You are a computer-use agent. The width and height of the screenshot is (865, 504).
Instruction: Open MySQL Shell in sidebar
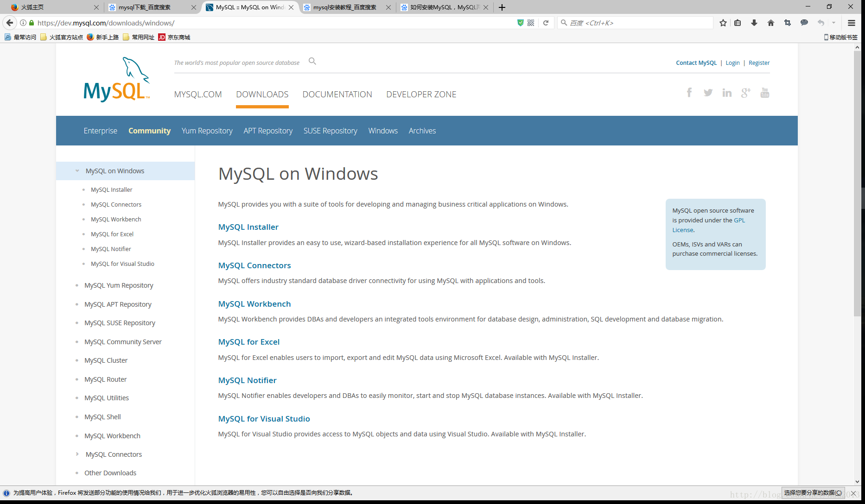coord(102,417)
